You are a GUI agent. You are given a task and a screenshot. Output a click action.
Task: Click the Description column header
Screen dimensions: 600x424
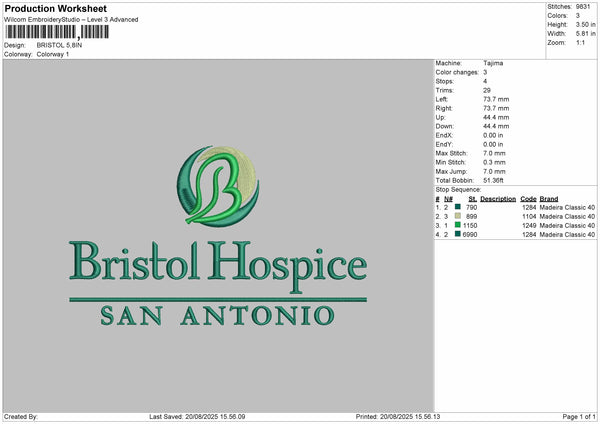click(x=498, y=199)
